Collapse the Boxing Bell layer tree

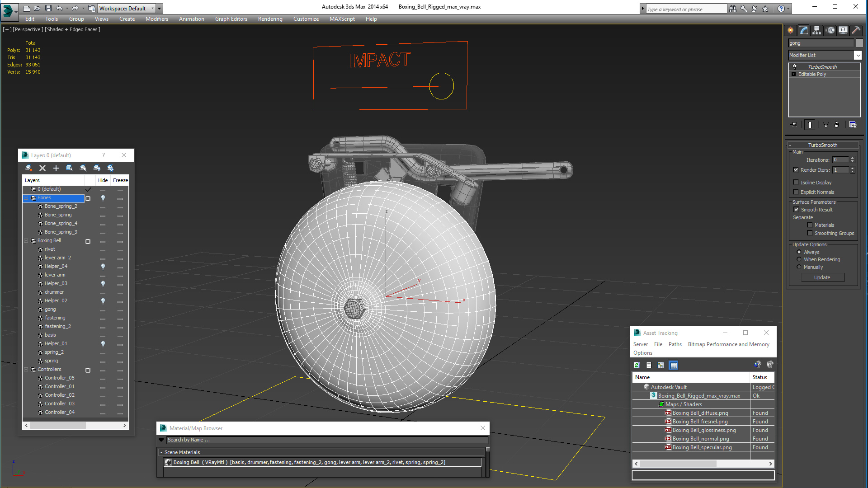coord(26,241)
